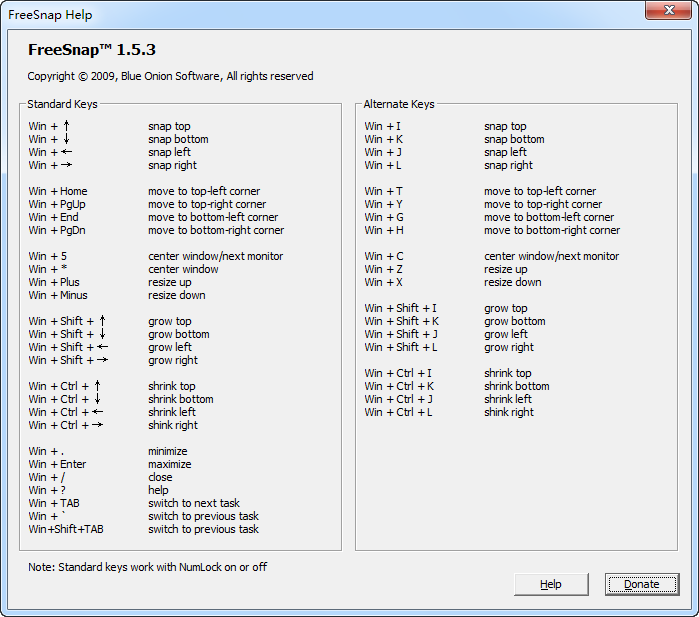Image resolution: width=699 pixels, height=617 pixels.
Task: Click the 'center window' description beside 'Win + *'
Action: 183,269
